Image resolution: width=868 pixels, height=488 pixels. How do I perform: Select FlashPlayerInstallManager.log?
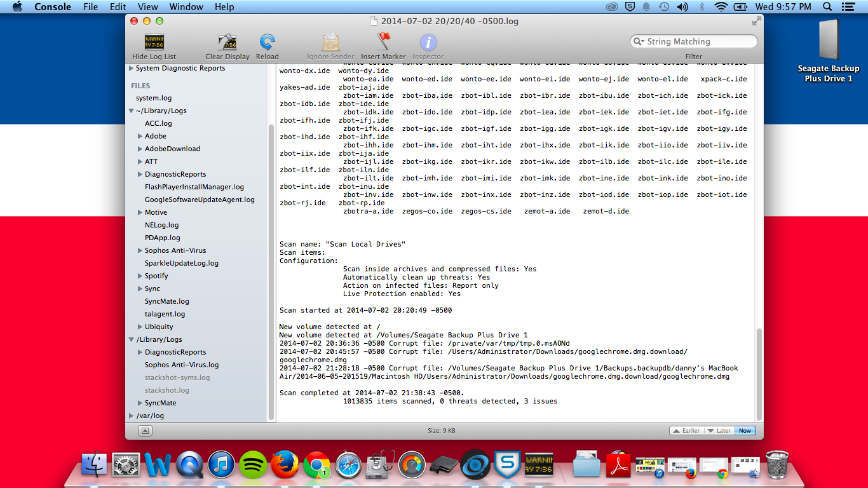point(194,187)
